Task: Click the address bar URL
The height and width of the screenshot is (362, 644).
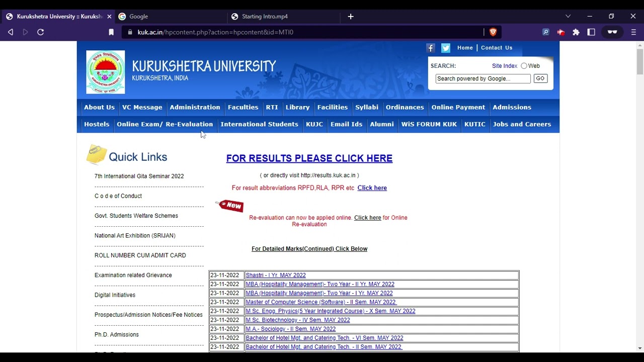Action: pos(215,32)
